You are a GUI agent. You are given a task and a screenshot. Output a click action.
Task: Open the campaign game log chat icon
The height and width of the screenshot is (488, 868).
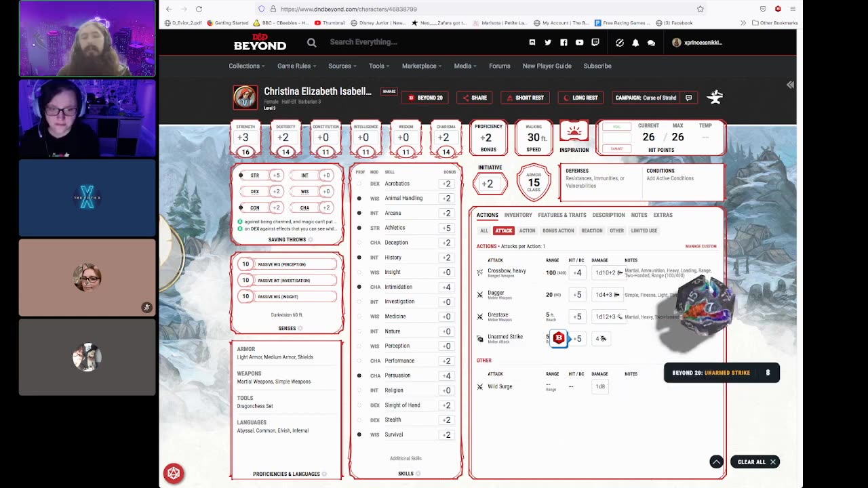pyautogui.click(x=688, y=98)
